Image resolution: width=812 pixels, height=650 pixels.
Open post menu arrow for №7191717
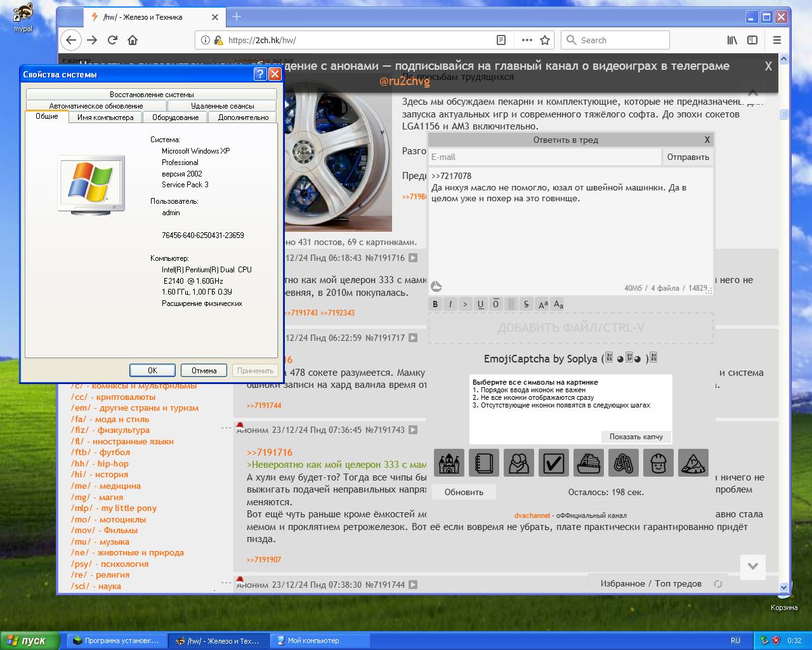click(x=413, y=338)
